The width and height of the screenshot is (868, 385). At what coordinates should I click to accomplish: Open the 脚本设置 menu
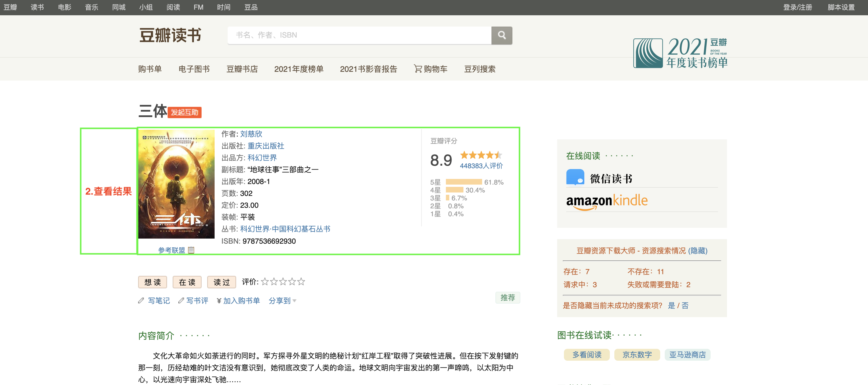(x=841, y=7)
